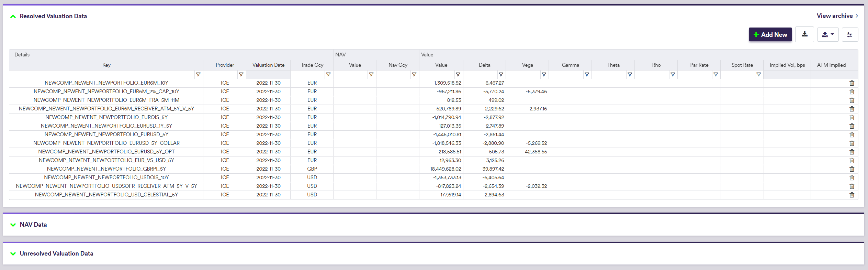
Task: Open the Key column filter icon
Action: point(198,74)
